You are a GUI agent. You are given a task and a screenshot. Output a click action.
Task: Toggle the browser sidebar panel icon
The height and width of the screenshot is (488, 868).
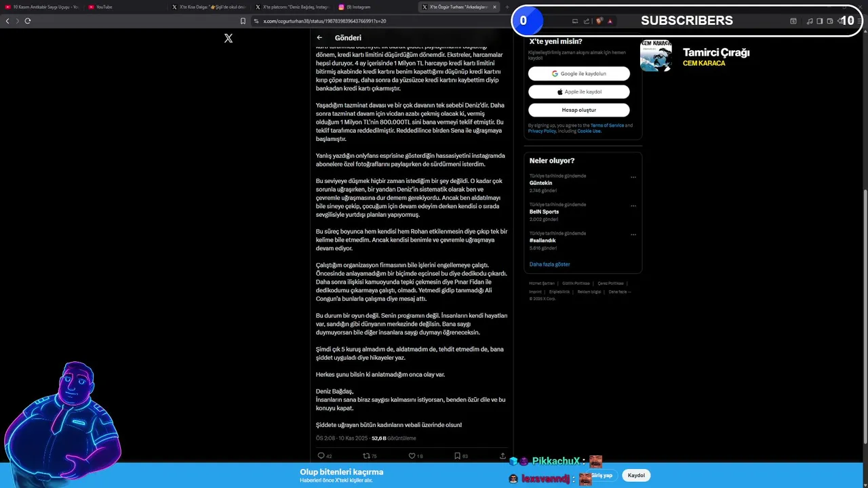tap(820, 21)
